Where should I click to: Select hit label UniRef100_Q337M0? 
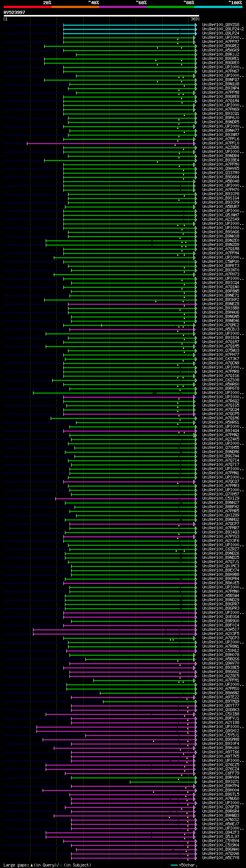[221, 173]
